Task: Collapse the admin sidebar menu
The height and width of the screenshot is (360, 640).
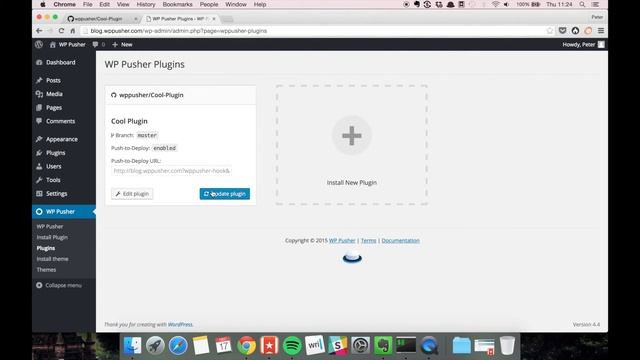Action: [59, 285]
